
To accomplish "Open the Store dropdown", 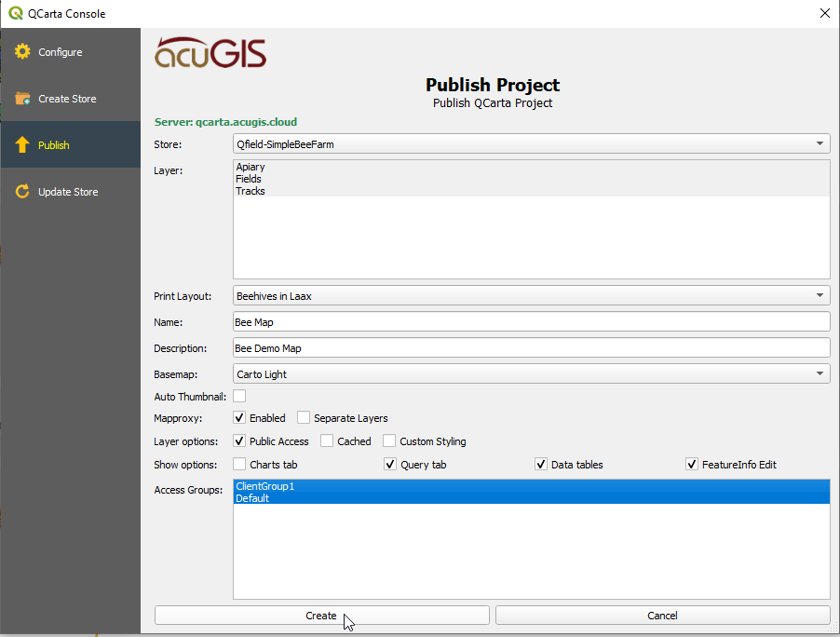I will 531,144.
